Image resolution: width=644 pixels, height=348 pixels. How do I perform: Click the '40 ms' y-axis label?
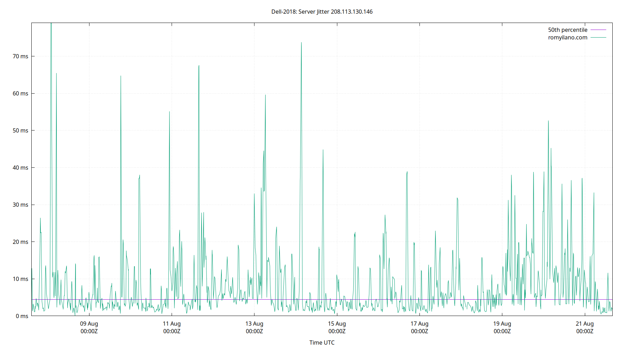[21, 168]
